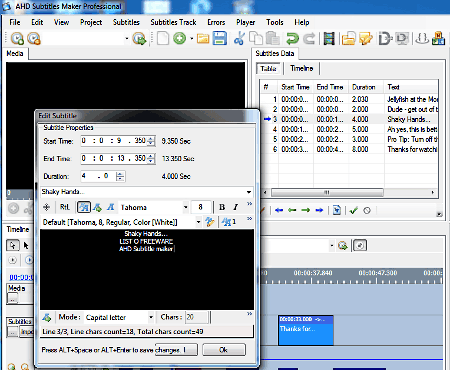Image resolution: width=450 pixels, height=370 pixels.
Task: Cut selection with the scissors icon
Action: [239, 38]
